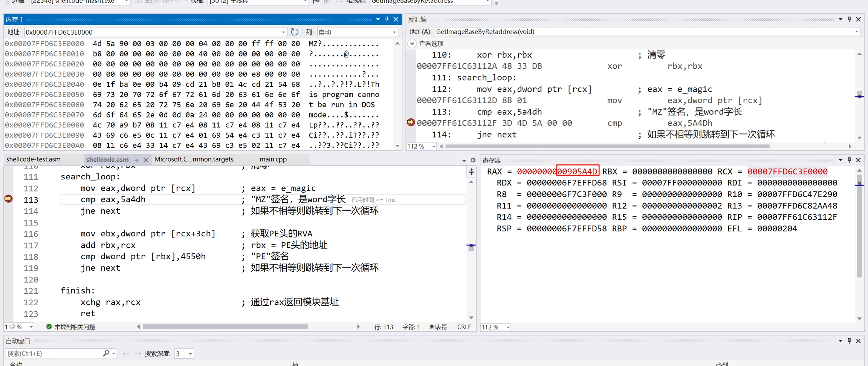Image resolution: width=868 pixels, height=366 pixels.
Task: Switch to the main.cpp tab
Action: [x=273, y=159]
